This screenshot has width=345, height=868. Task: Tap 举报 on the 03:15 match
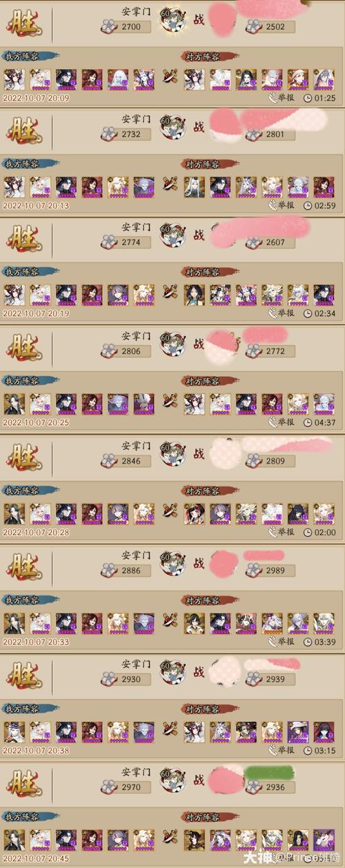coord(282,750)
